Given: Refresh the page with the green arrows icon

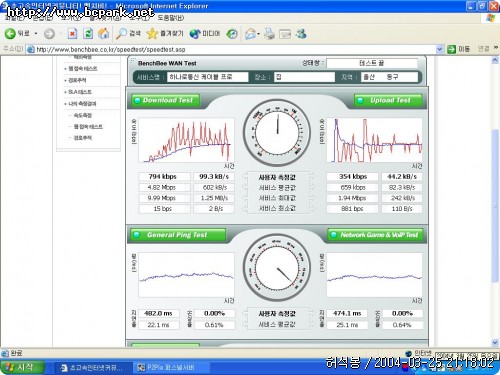Looking at the screenshot, I should click(x=88, y=33).
